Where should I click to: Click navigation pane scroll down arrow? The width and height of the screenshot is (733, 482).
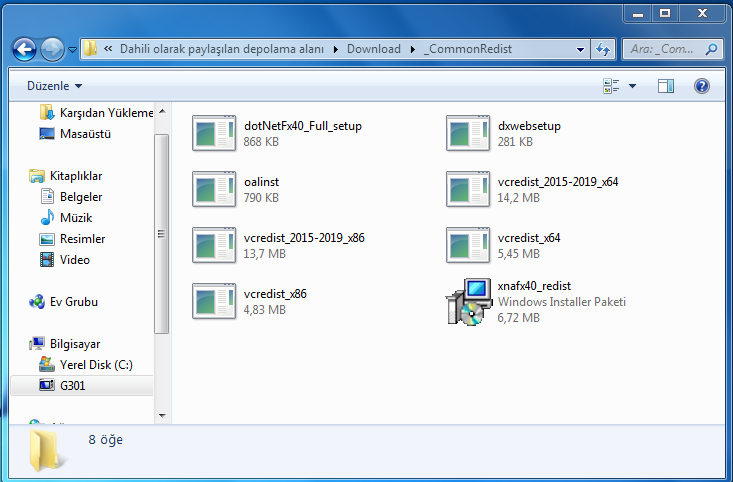coord(162,415)
